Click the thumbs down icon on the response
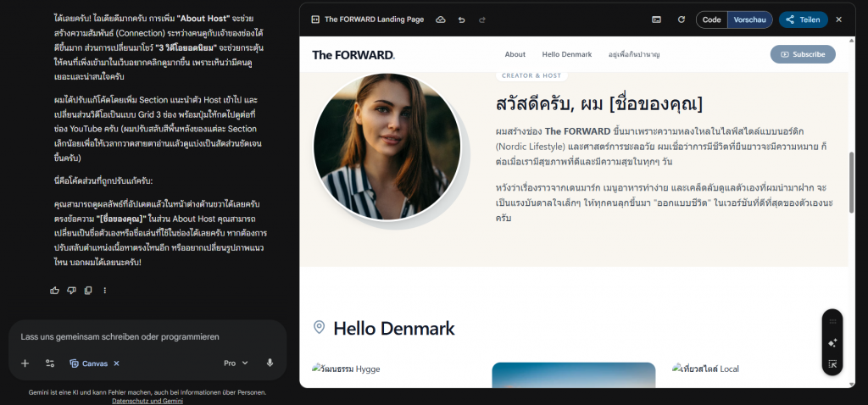This screenshot has height=405, width=868. [71, 291]
